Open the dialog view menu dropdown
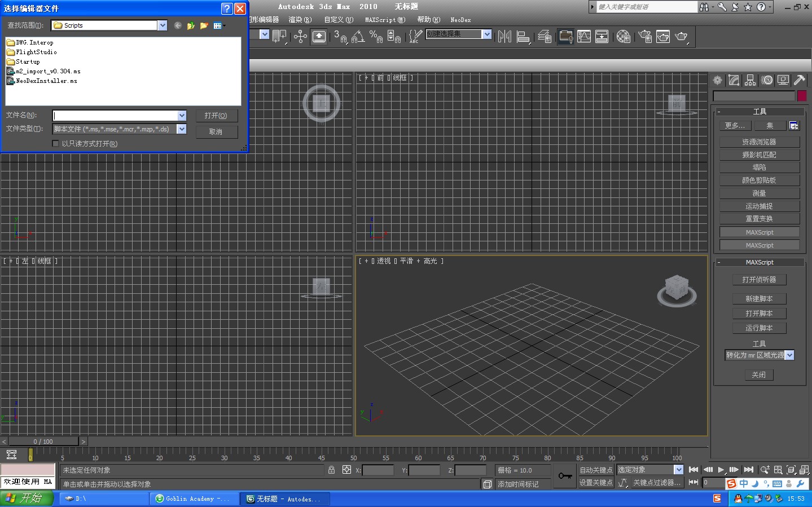The width and height of the screenshot is (812, 507). tap(220, 25)
